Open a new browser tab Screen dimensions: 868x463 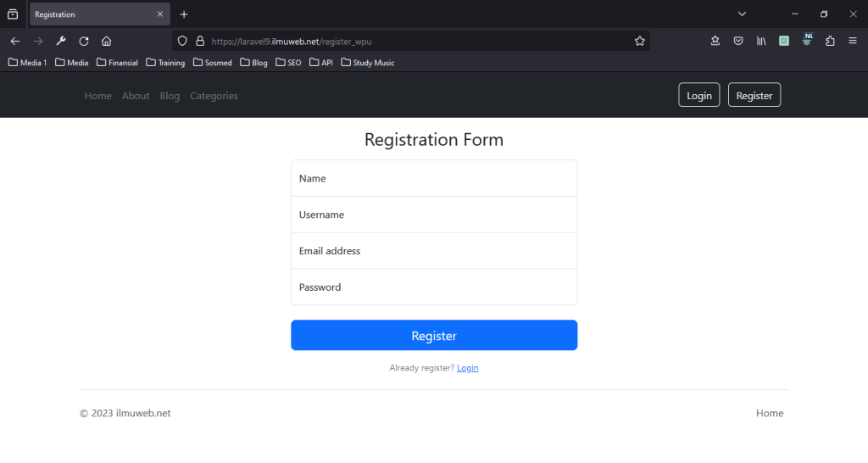[184, 14]
